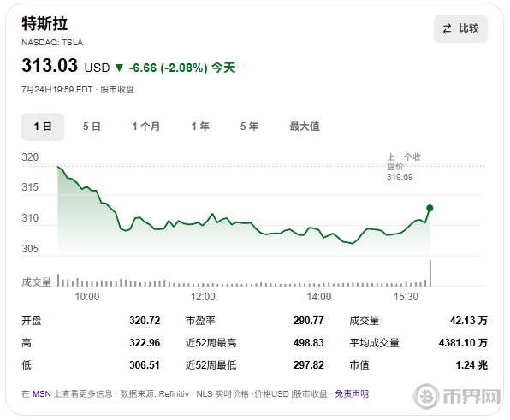510x420 pixels.
Task: Click the 315 price axis label
Action: 30,187
